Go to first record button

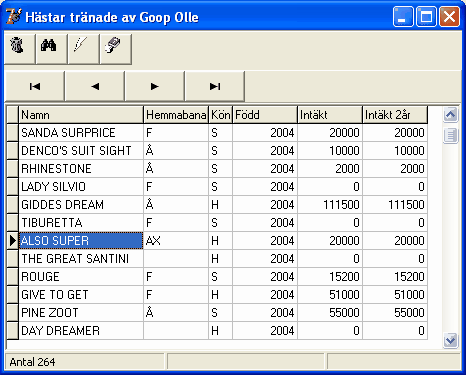coord(35,86)
